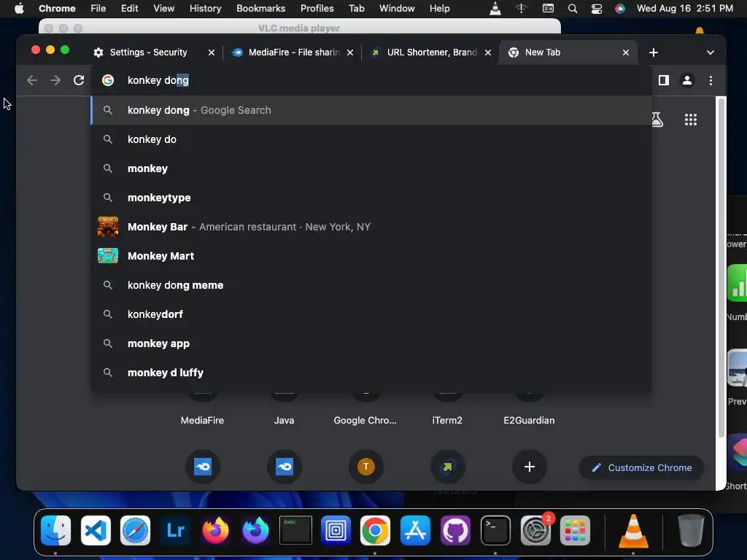The height and width of the screenshot is (560, 747).
Task: Open Safari from the Dock
Action: coord(135,531)
